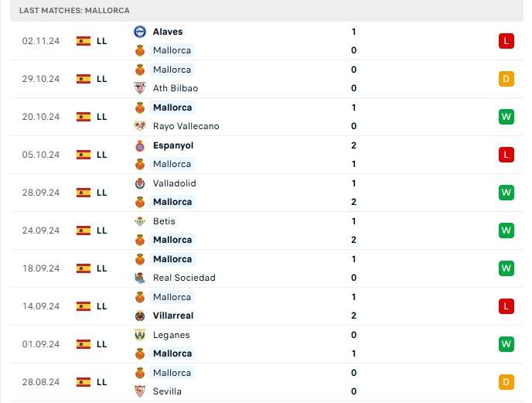Open the 24.09.24 Betis vs Mallorca match row
This screenshot has width=532, height=403.
coord(309,231)
